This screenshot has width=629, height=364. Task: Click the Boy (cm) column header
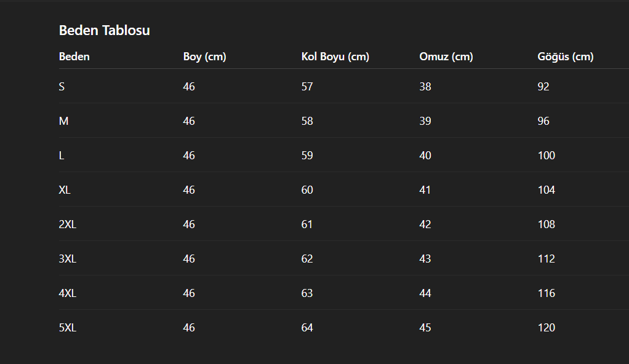pos(204,57)
